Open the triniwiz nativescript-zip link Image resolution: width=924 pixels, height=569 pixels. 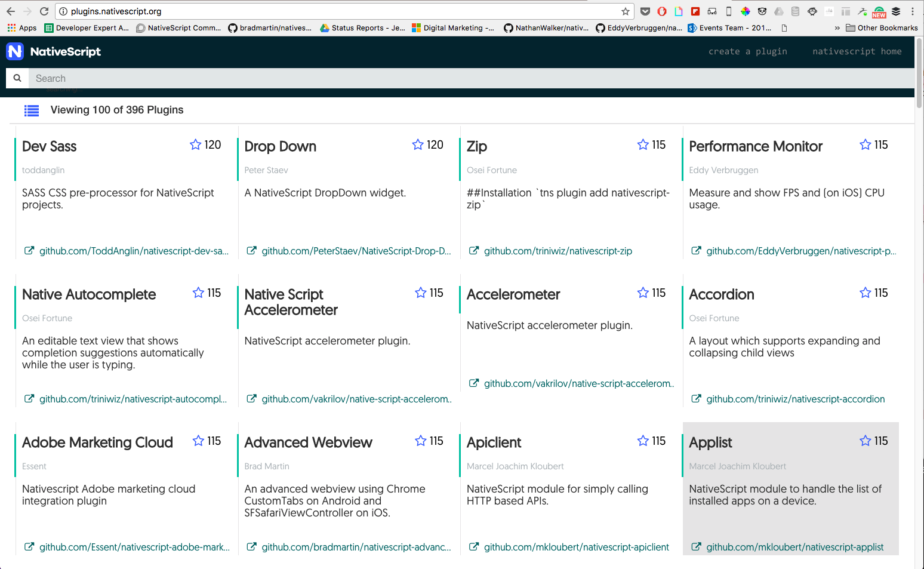[558, 251]
